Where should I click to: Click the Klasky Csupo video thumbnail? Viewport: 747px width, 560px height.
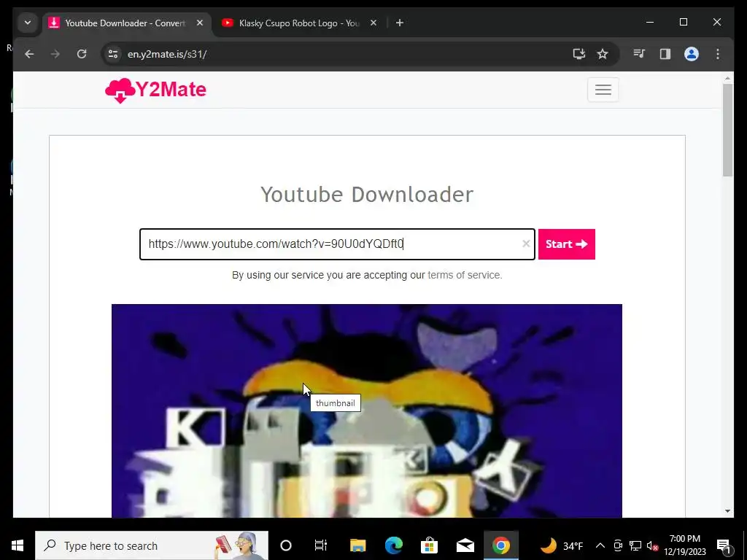point(367,411)
